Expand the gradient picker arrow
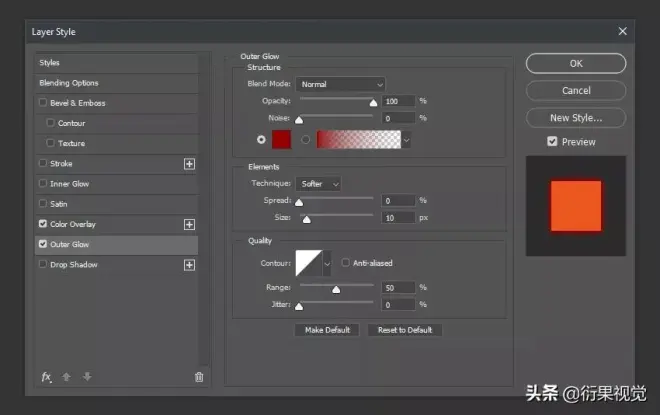This screenshot has height=415, width=660. [x=406, y=140]
